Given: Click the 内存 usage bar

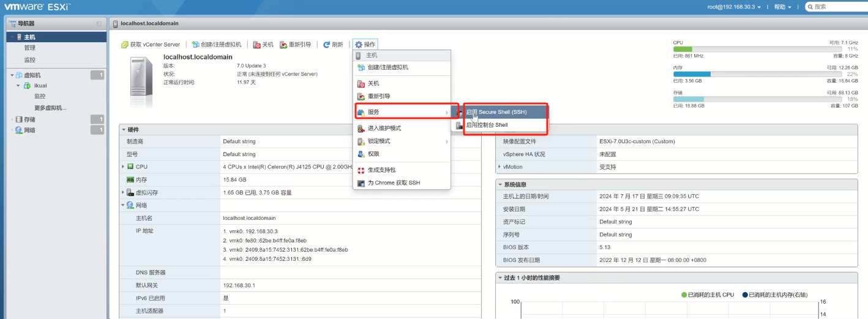Looking at the screenshot, I should (759, 74).
